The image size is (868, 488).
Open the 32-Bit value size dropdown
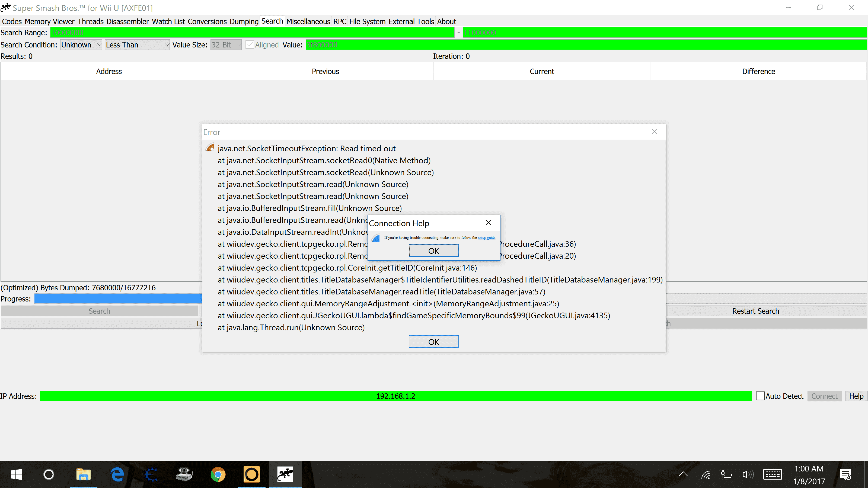226,45
